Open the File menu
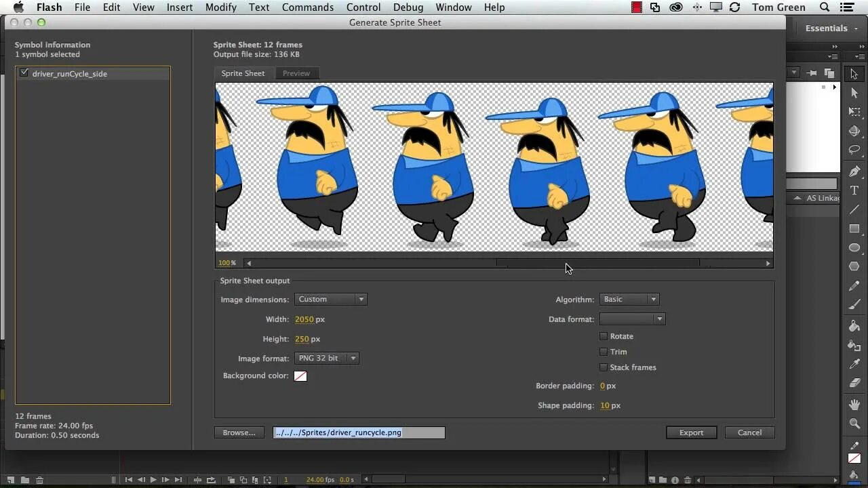Viewport: 868px width, 488px height. 82,7
